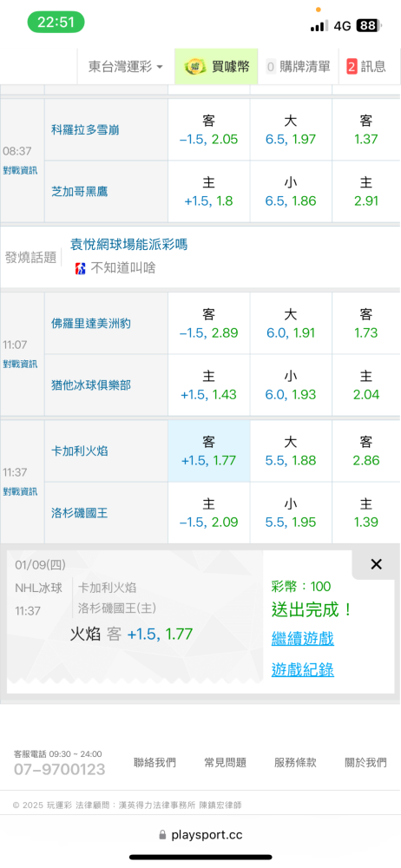Open the hot topic 袁悅網球場能派彩嗎
Image resolution: width=401 pixels, height=868 pixels.
128,244
